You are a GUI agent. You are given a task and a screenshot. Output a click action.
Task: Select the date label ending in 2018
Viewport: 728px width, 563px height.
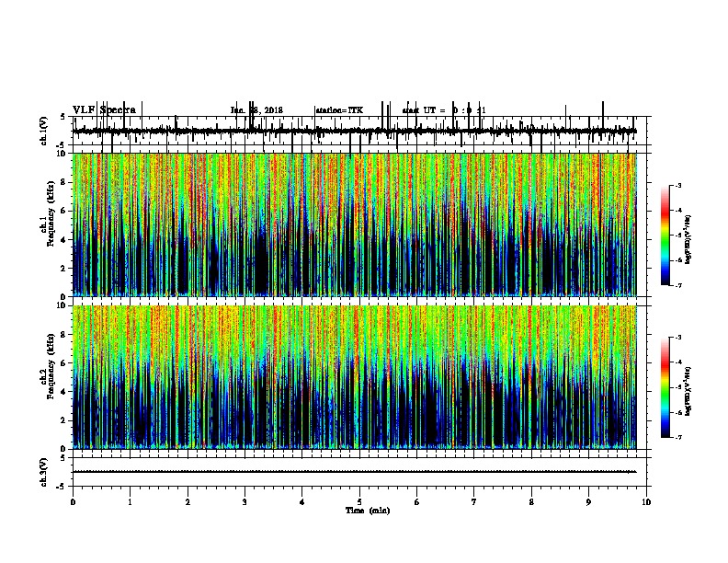coord(256,110)
